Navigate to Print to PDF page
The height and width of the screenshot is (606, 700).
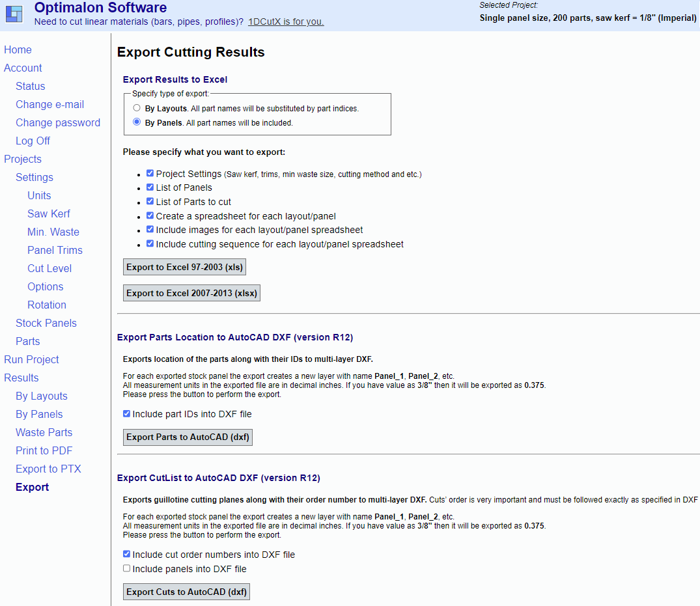tap(44, 450)
